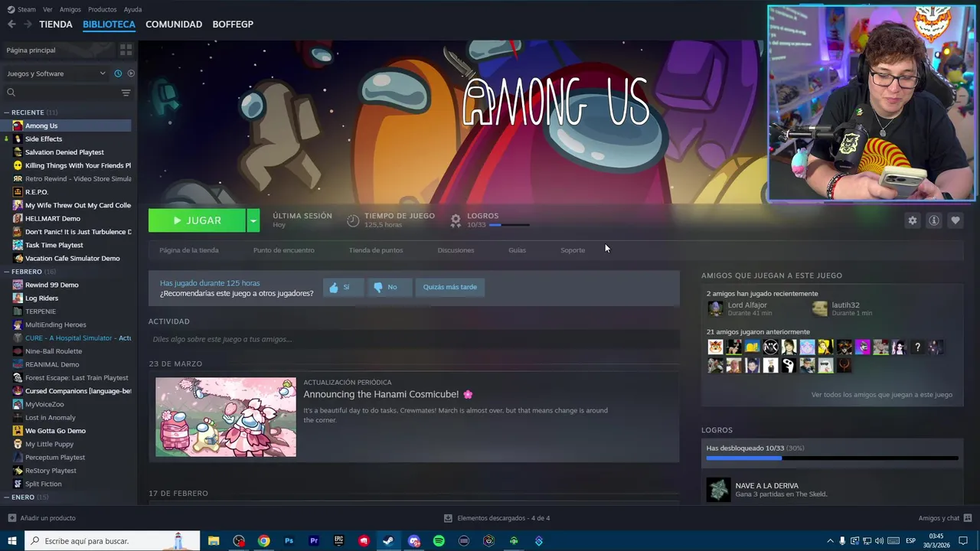Open NAVE A LA DERIVA achievement icon
Image resolution: width=980 pixels, height=551 pixels.
pos(718,490)
